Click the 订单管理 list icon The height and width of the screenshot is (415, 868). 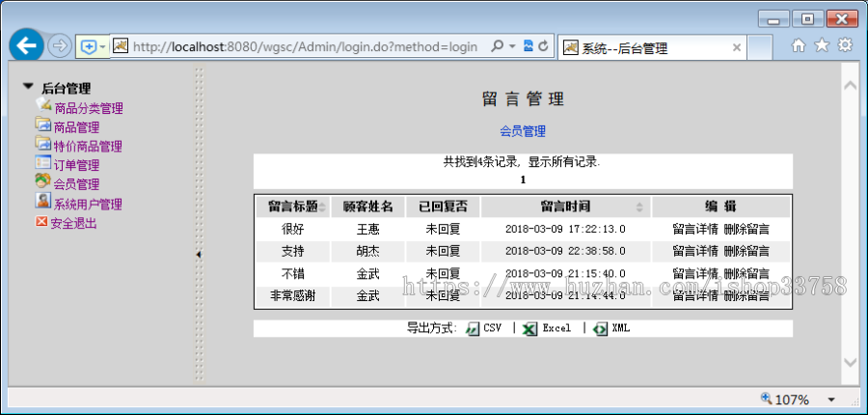(x=43, y=162)
